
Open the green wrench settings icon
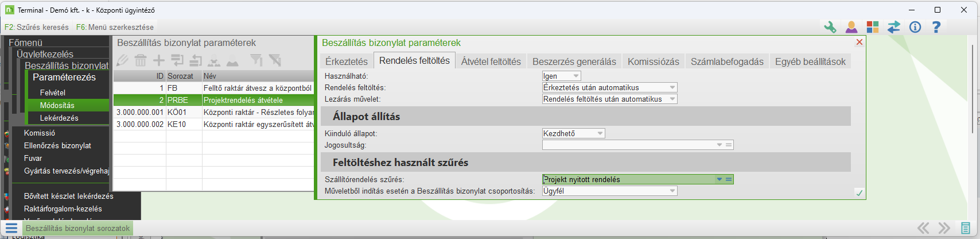[830, 27]
